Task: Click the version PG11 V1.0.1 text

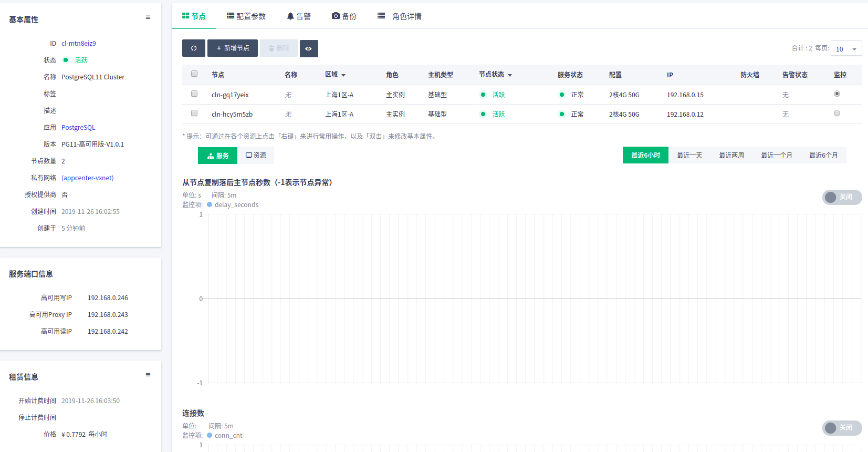Action: 92,145
